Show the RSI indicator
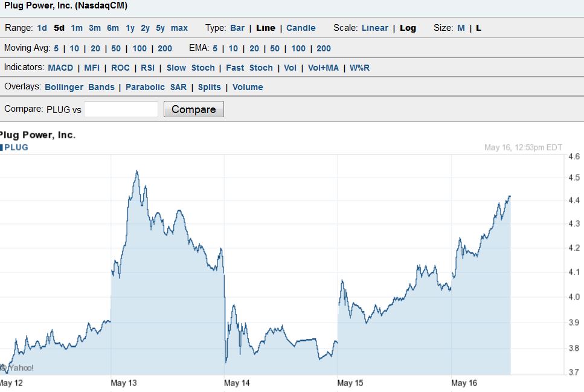 [147, 68]
